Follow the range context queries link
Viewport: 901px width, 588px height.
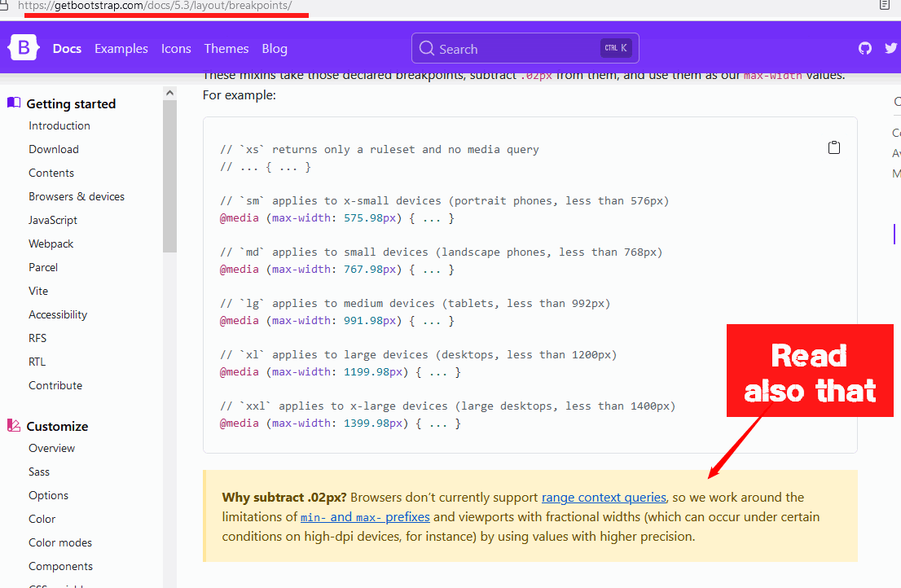[x=604, y=497]
